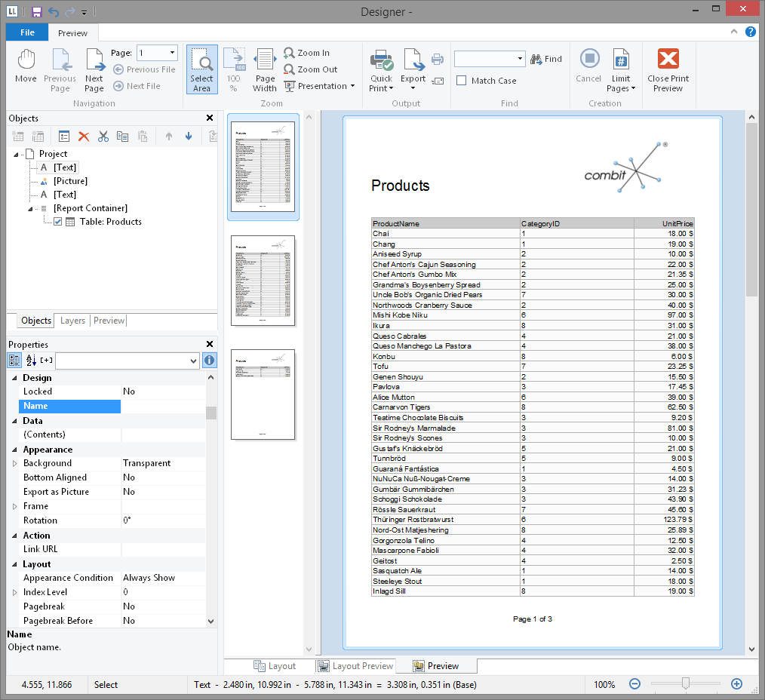Expand the Presentation dropdown menu

pyautogui.click(x=352, y=86)
